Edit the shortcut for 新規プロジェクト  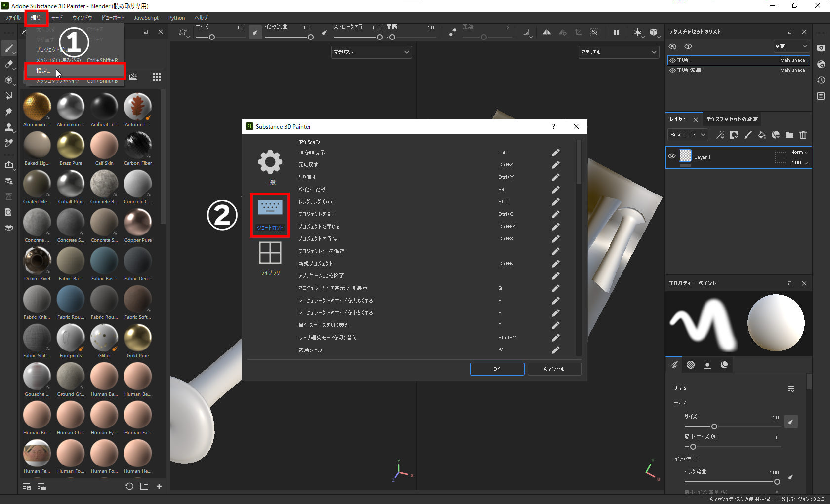coord(556,264)
